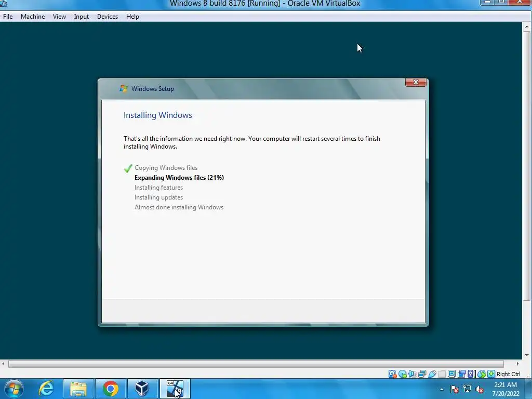The width and height of the screenshot is (532, 399).
Task: Open Google Chrome from the taskbar
Action: coord(111,389)
